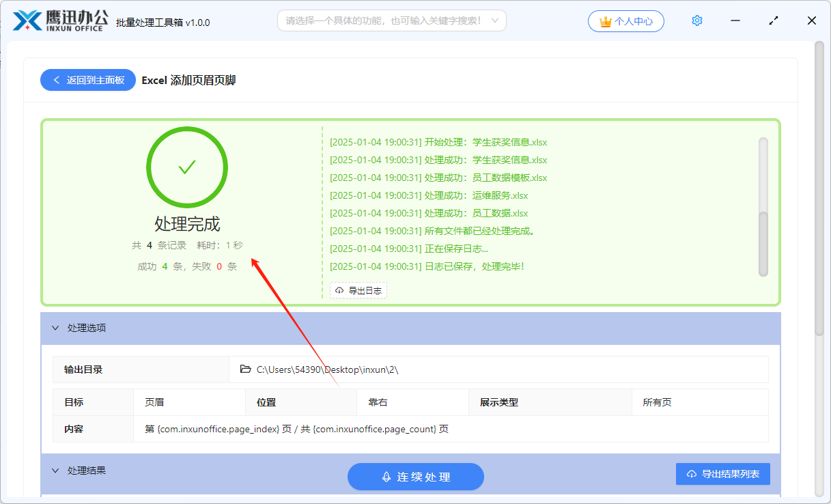Click the 靠右 position value cell

tap(412, 402)
